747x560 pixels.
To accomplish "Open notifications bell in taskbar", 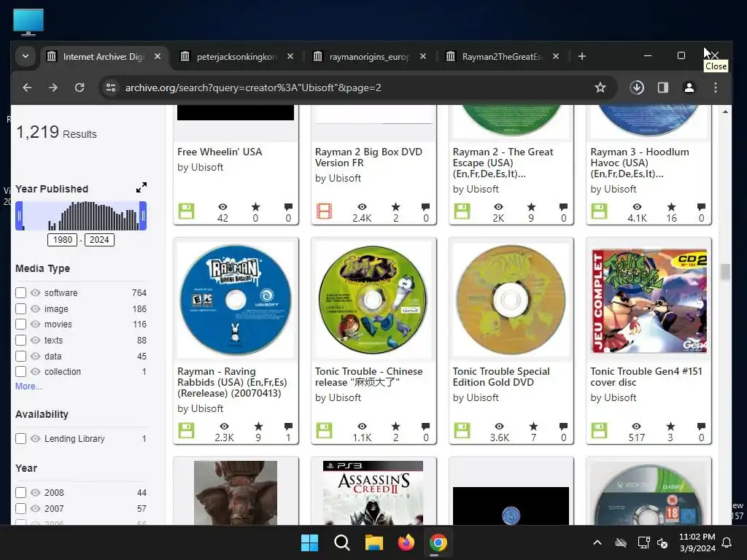I will (x=727, y=542).
